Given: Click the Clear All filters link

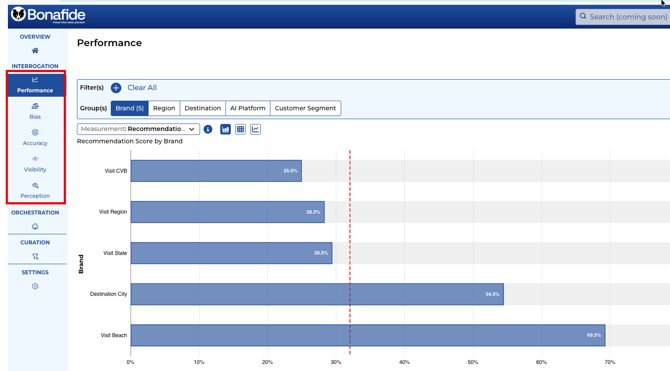Looking at the screenshot, I should coord(142,88).
